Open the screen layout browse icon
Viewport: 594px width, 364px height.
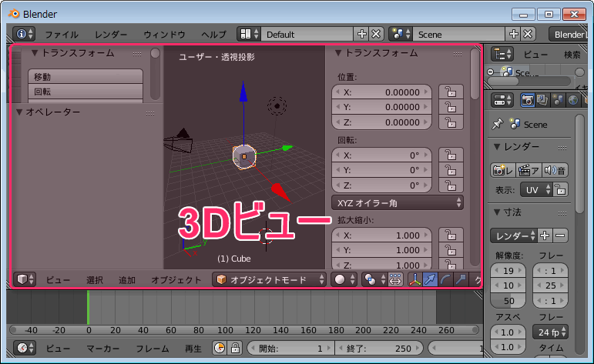249,34
